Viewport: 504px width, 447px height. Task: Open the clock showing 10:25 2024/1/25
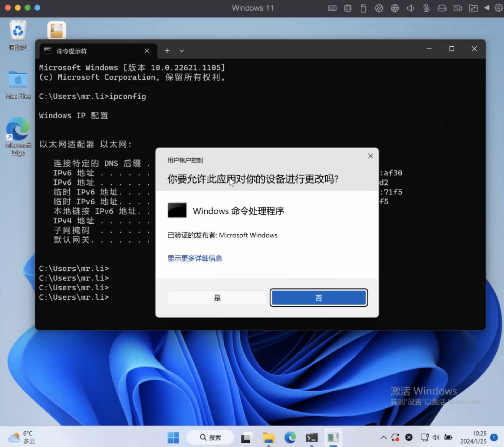[x=473, y=437]
